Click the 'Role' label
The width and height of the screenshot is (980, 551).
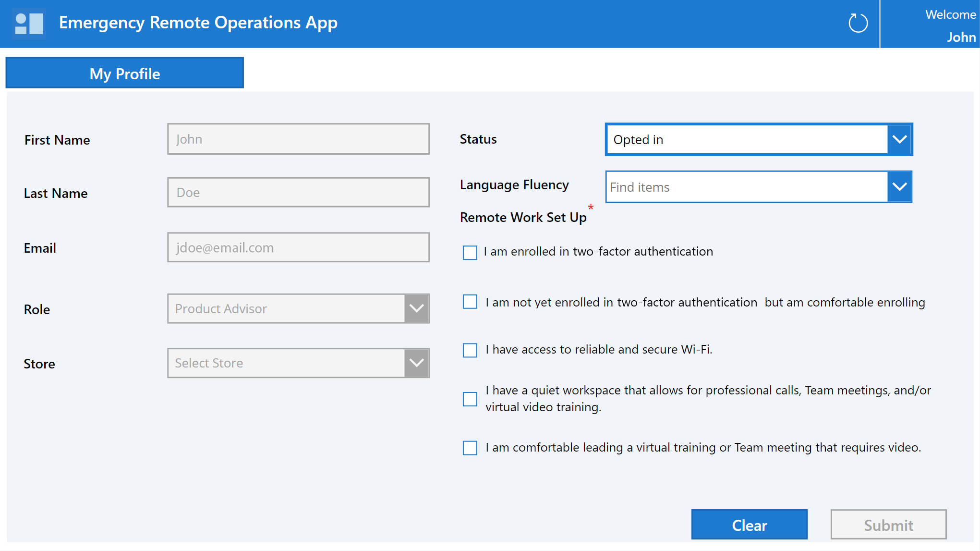pos(37,309)
